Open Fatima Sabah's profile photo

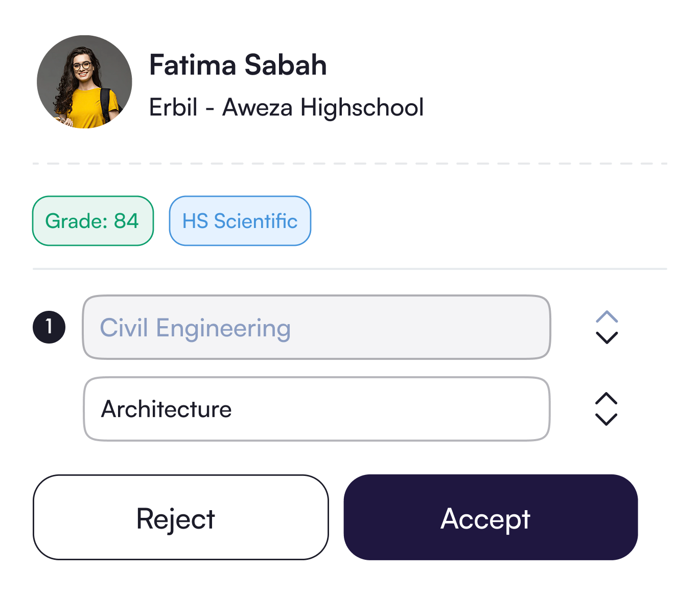pos(84,82)
